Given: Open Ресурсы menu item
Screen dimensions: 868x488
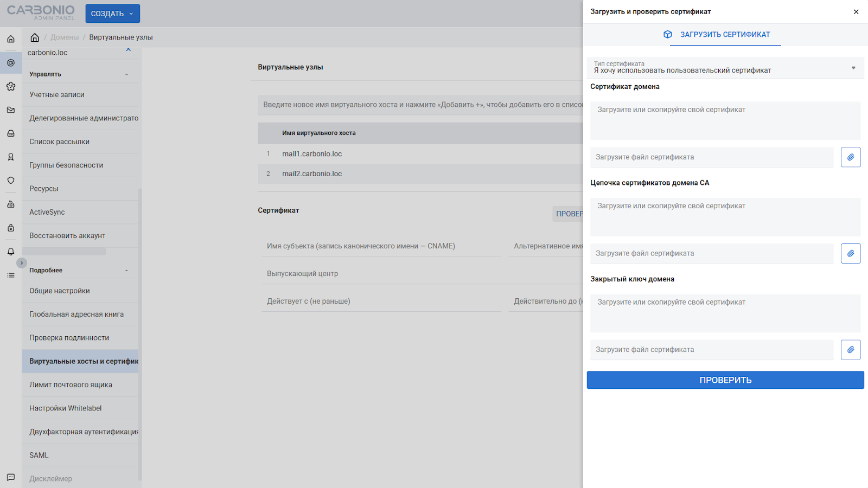Looking at the screenshot, I should pyautogui.click(x=80, y=189).
